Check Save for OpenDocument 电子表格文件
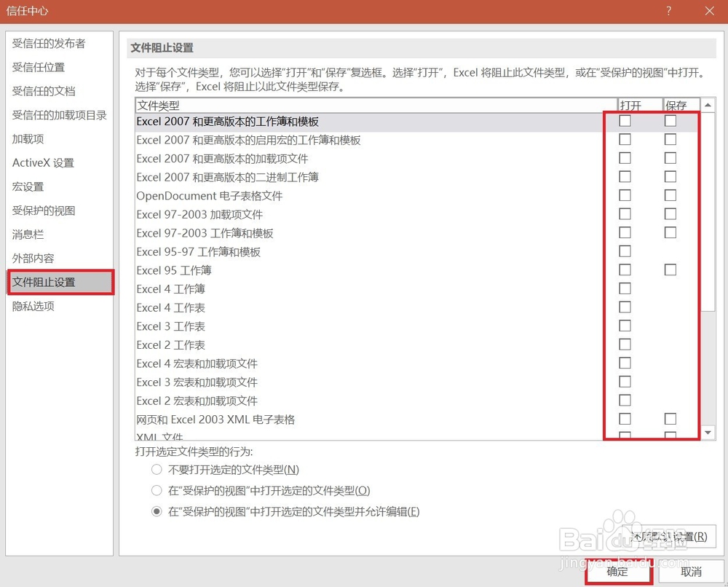Screen dimensions: 728x587 [x=670, y=195]
